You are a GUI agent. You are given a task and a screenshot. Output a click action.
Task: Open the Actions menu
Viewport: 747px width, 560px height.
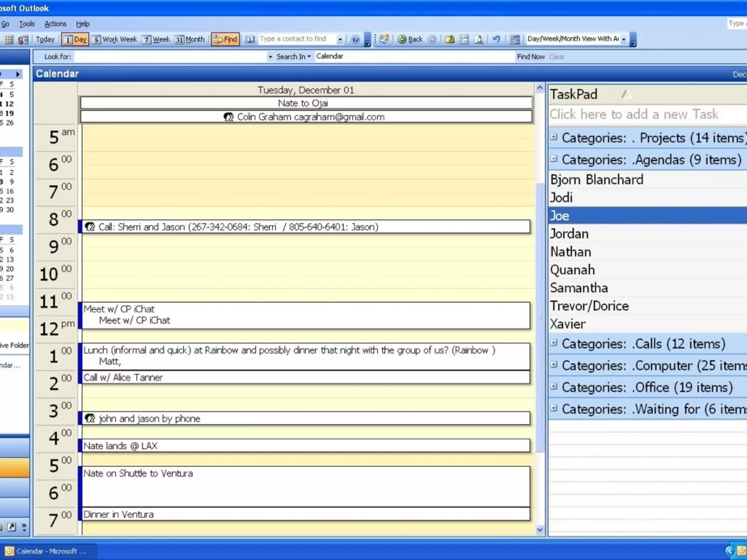(x=55, y=24)
